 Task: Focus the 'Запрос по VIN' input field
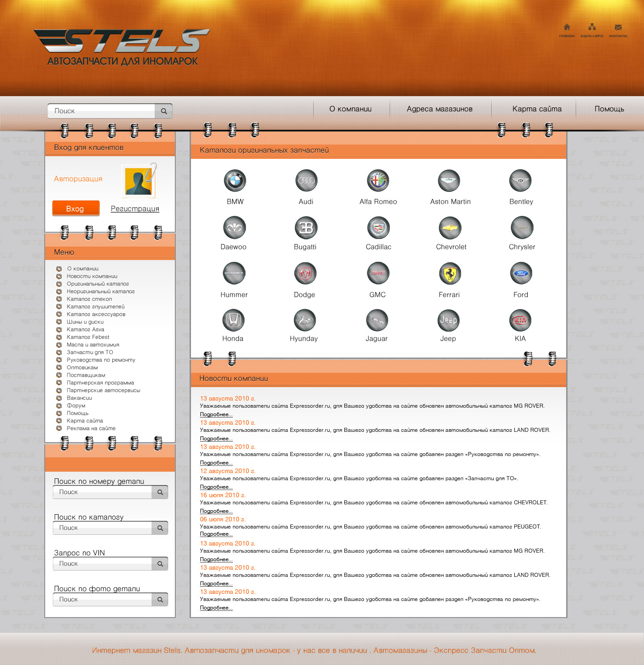(x=102, y=564)
